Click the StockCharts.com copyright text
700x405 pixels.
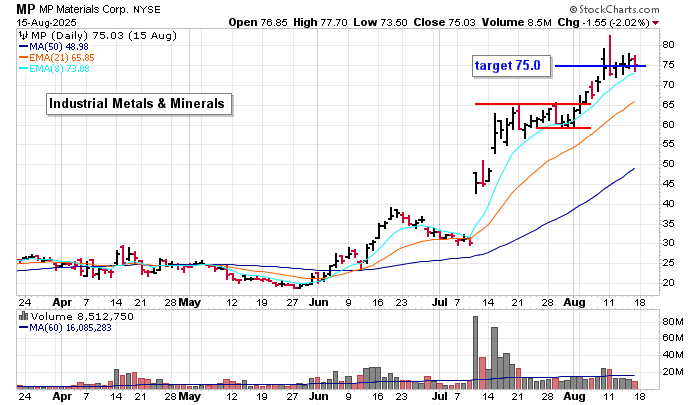coord(614,9)
